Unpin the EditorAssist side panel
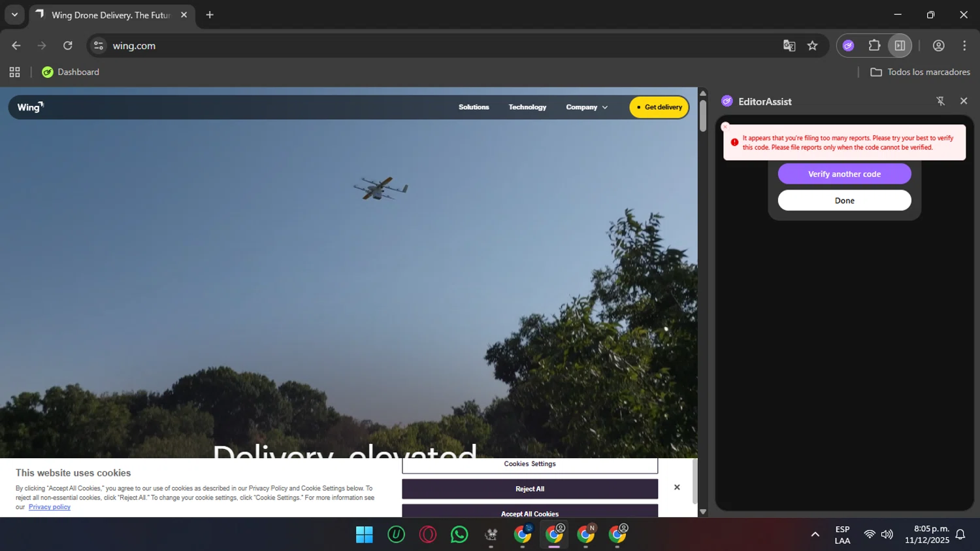The width and height of the screenshot is (980, 551). (x=941, y=101)
